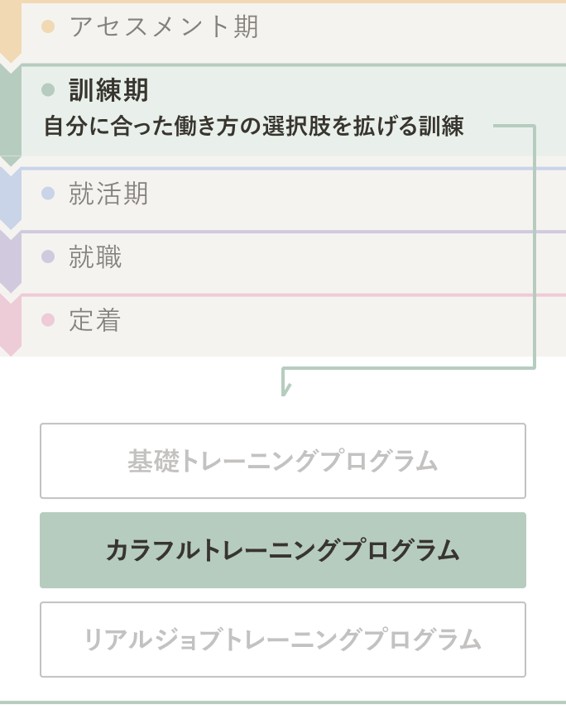Open the 就職 stage row
Image resolution: width=566 pixels, height=728 pixels.
294,262
